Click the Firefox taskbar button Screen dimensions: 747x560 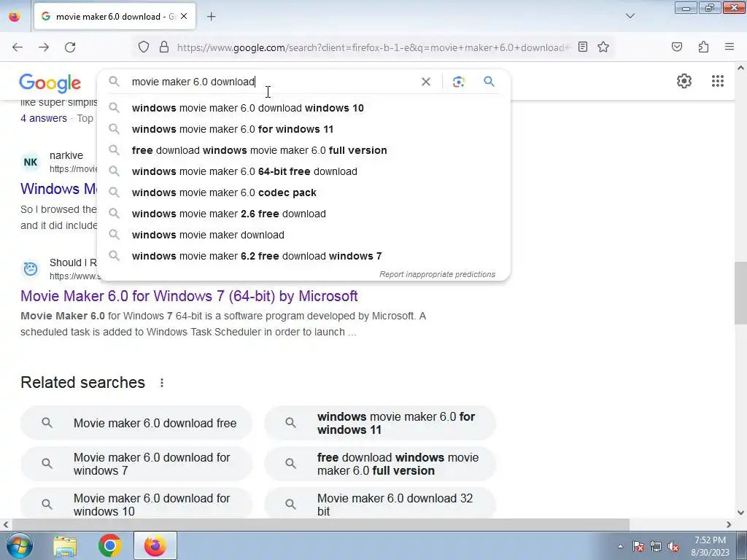point(155,545)
